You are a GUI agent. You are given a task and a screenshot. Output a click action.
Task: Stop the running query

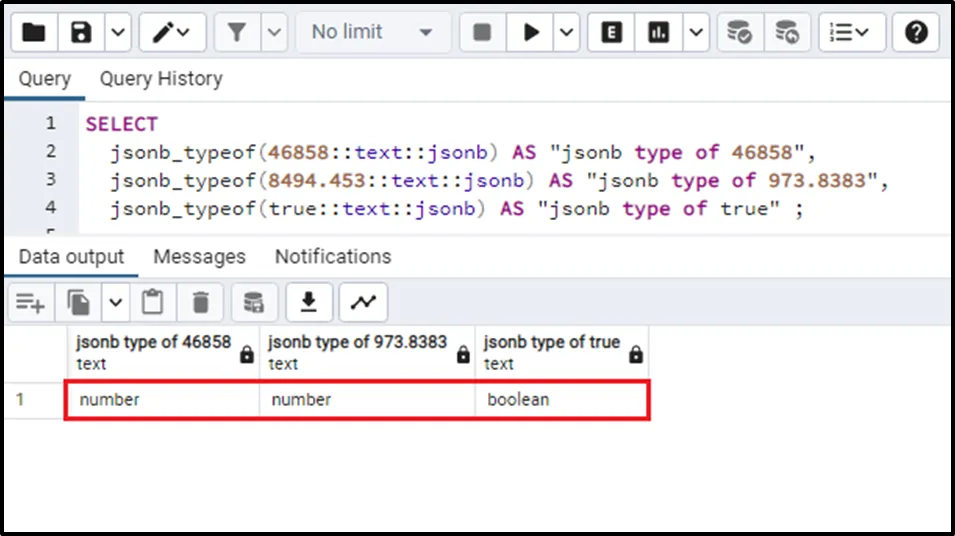pyautogui.click(x=482, y=32)
